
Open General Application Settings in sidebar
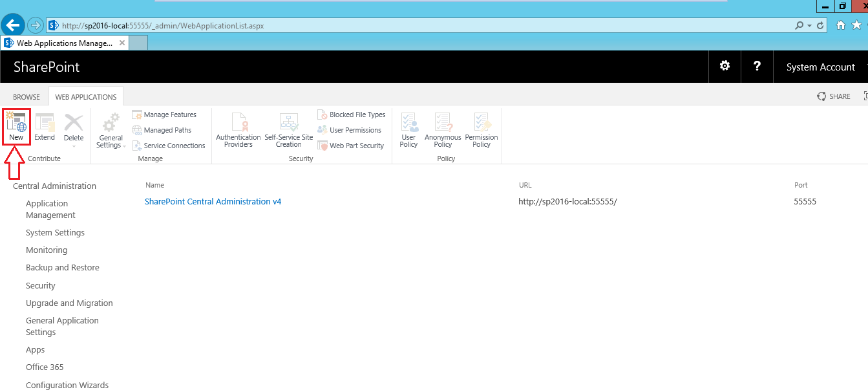click(62, 327)
